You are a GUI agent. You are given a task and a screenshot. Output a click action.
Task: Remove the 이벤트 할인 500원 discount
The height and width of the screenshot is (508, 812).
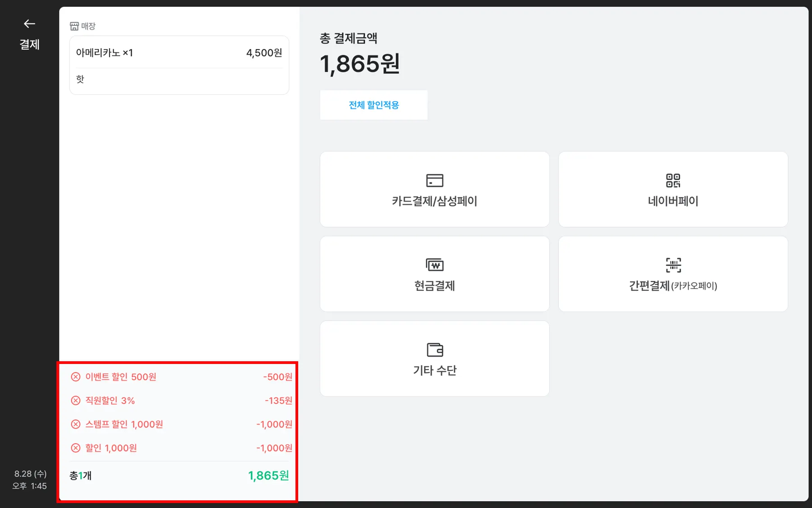coord(76,377)
